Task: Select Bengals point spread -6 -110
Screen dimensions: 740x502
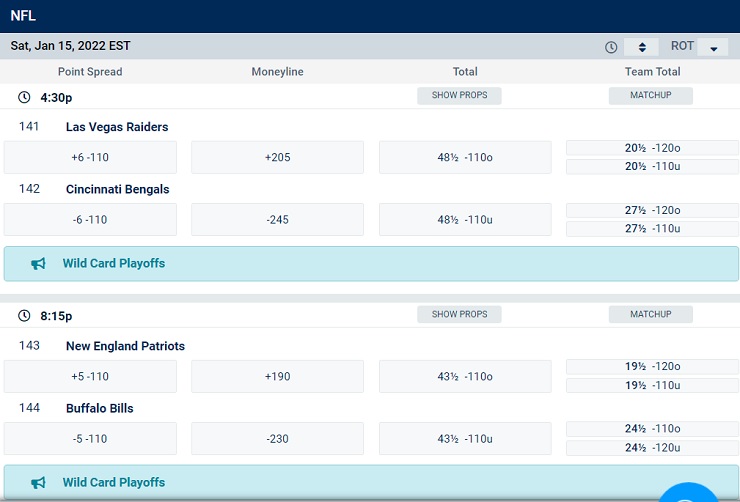Action: coord(90,219)
